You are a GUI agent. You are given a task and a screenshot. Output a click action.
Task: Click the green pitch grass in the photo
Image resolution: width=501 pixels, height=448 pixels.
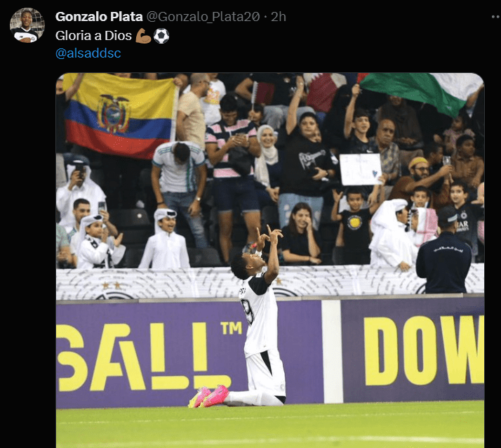[x=270, y=426]
